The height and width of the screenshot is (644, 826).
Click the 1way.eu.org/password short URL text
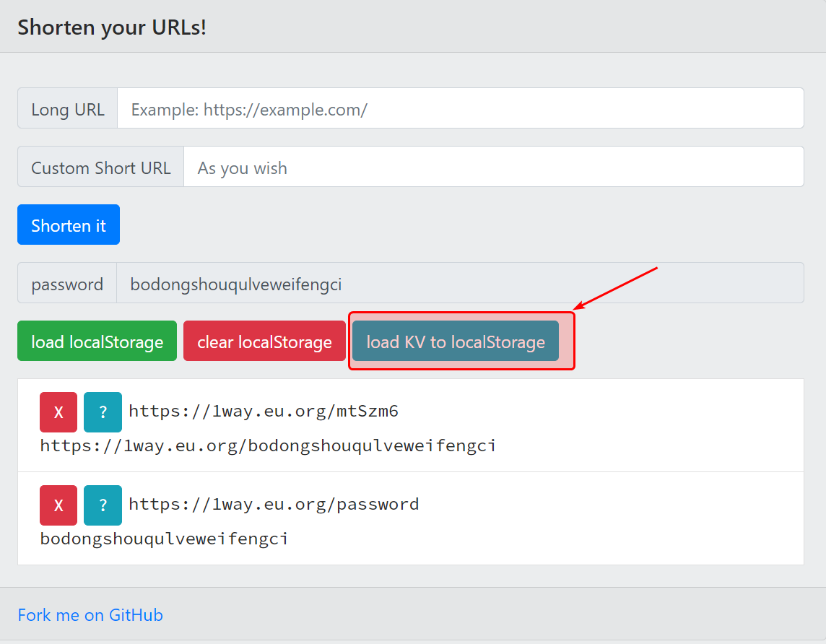point(274,504)
